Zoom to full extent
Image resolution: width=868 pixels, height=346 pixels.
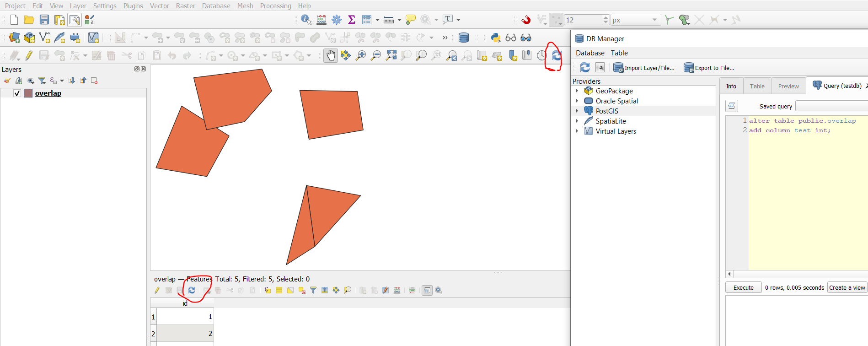pyautogui.click(x=391, y=55)
